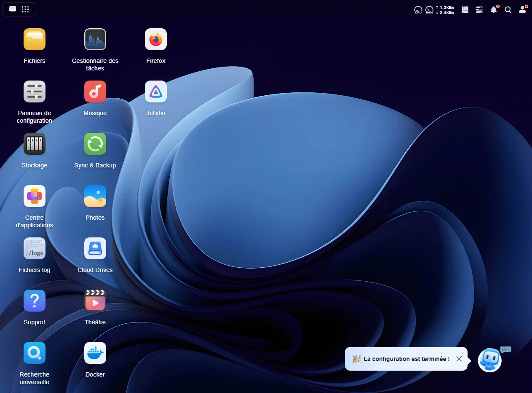Screen dimensions: 532x393
Task: Open the user account menu
Action: pos(522,10)
